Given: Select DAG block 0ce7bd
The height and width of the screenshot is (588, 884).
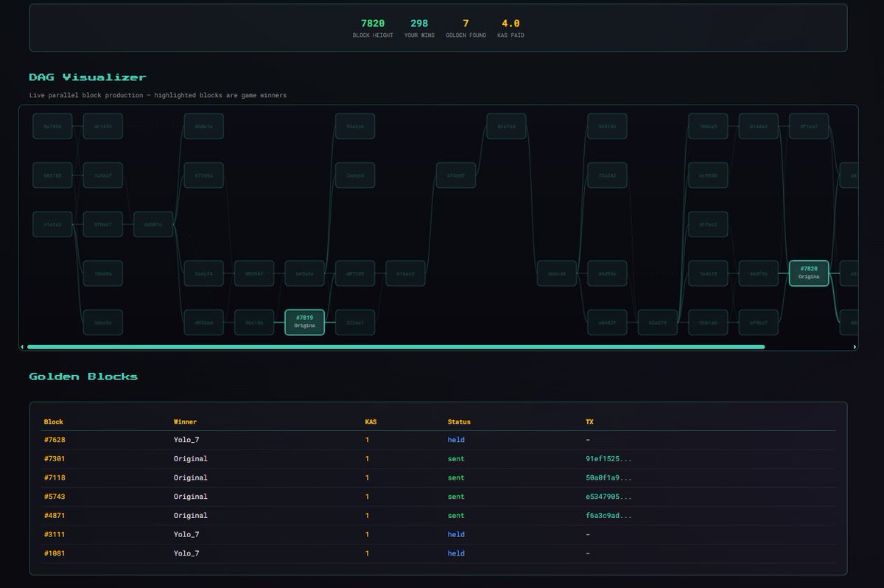Looking at the screenshot, I should 506,126.
